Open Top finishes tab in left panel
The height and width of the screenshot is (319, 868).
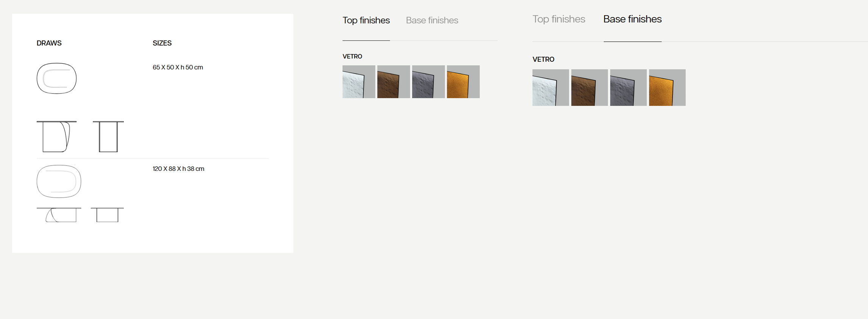tap(366, 20)
